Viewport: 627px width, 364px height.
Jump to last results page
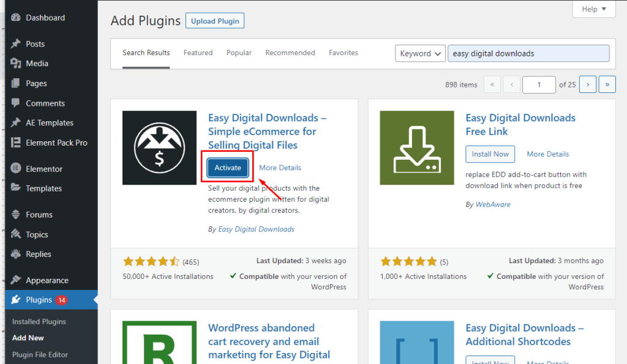(607, 84)
